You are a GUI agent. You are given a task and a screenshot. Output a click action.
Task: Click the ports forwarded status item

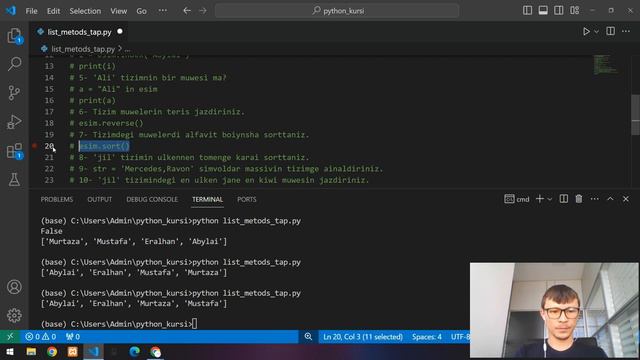pyautogui.click(x=73, y=337)
